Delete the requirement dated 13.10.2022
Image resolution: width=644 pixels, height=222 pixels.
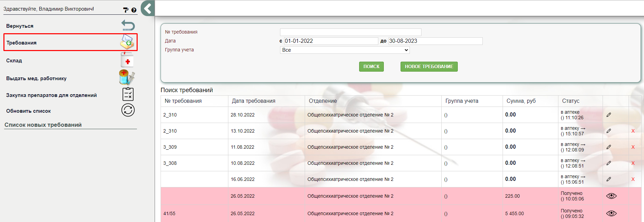[x=633, y=131]
